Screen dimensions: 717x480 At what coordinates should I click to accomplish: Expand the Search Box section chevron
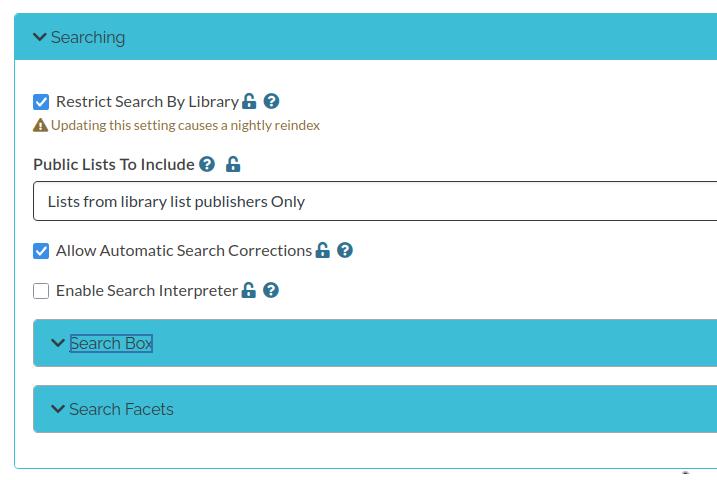58,342
